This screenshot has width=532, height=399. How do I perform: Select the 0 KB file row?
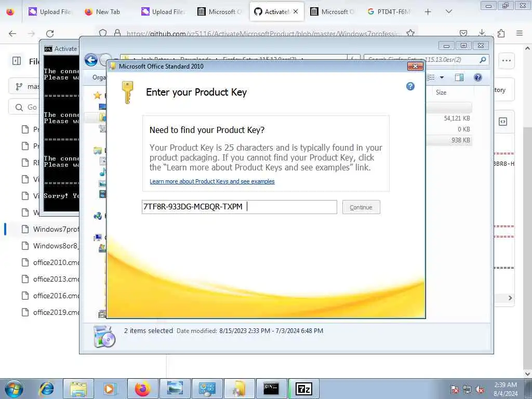pos(449,129)
